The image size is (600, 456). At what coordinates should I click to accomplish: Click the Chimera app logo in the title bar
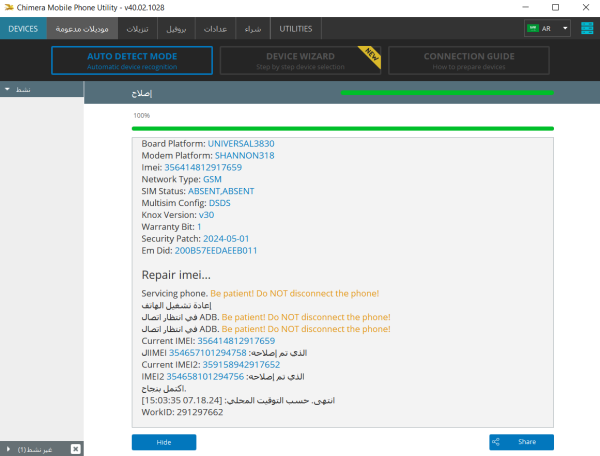9,7
